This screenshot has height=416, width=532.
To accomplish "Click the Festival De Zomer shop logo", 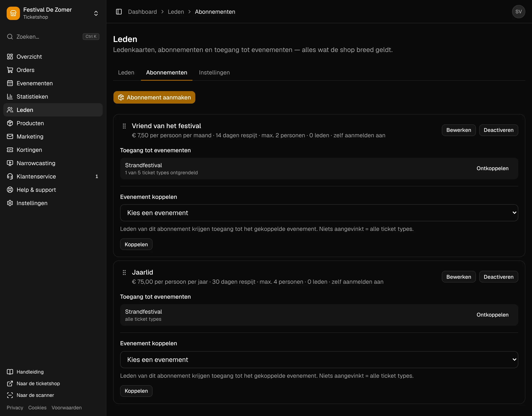I will [13, 13].
